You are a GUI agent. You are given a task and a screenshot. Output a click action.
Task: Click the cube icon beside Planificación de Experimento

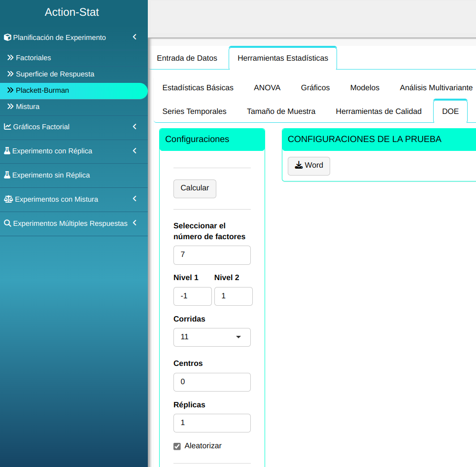7,37
